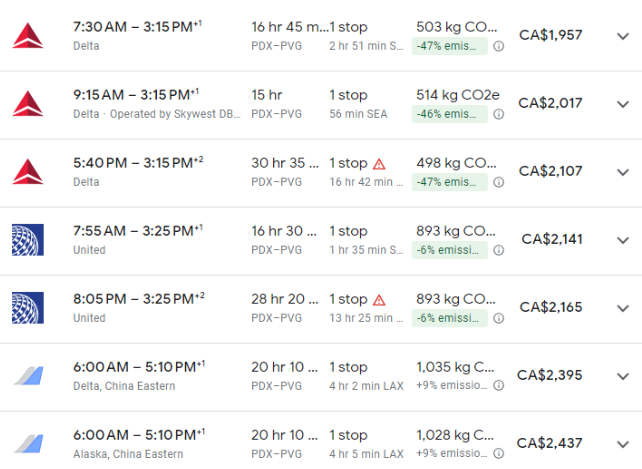This screenshot has width=642, height=469.
Task: Expand details for CA$1,957 Delta flight
Action: (x=623, y=36)
